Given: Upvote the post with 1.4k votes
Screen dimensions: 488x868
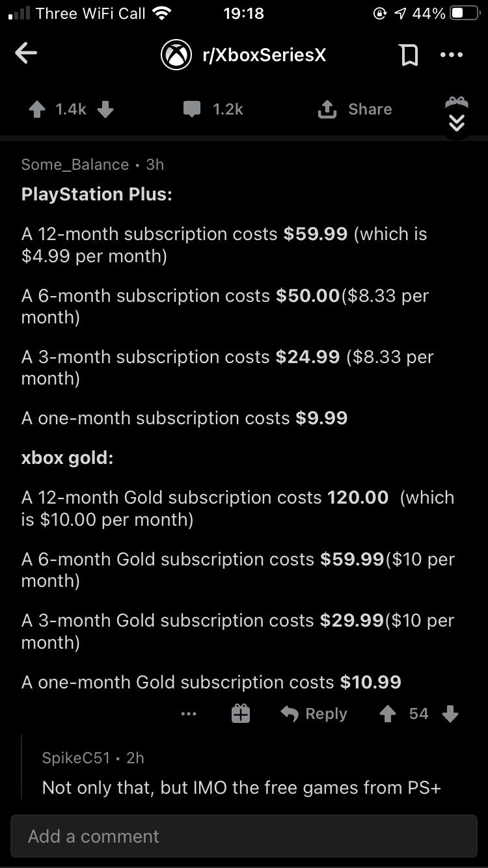Looking at the screenshot, I should click(37, 109).
